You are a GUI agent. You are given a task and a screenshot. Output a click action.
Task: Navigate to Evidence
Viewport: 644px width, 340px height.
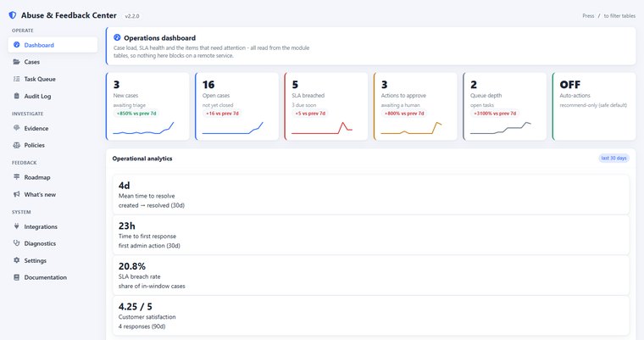click(53, 128)
